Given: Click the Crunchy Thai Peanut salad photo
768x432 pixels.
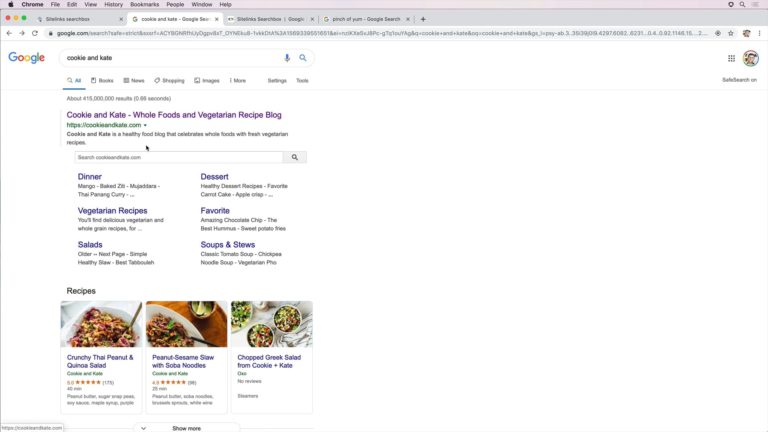Looking at the screenshot, I should [x=101, y=324].
